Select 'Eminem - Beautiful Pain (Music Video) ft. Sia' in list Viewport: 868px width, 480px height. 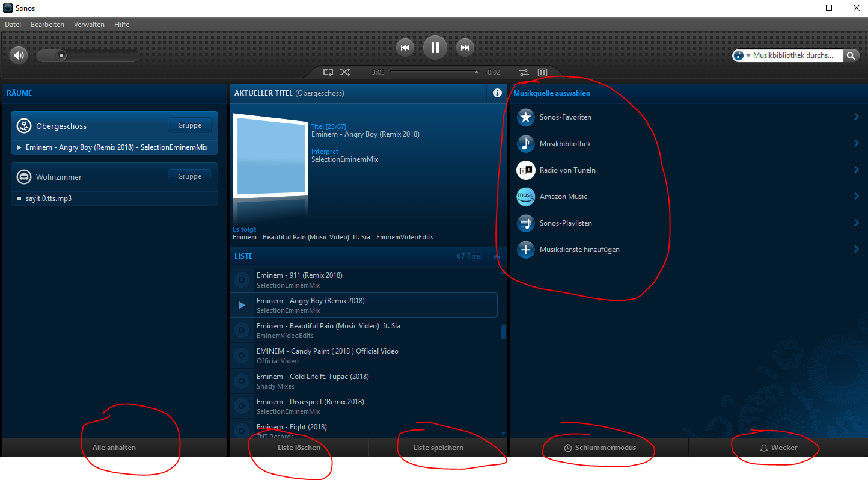pyautogui.click(x=363, y=331)
